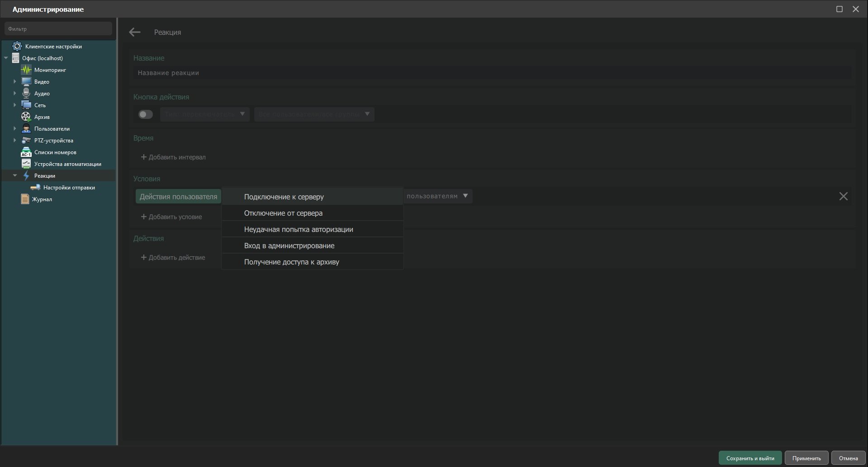868x467 pixels.
Task: Click the back arrow next to Реакция
Action: click(x=135, y=32)
